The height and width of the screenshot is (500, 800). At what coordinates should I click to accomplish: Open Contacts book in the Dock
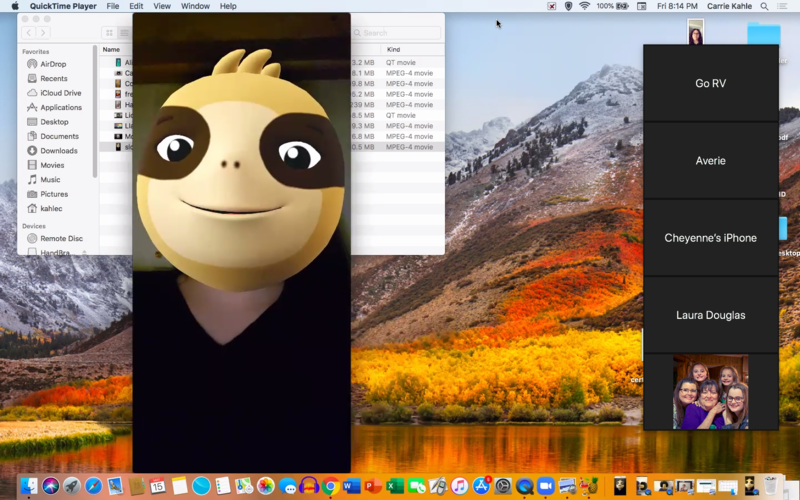tap(136, 486)
